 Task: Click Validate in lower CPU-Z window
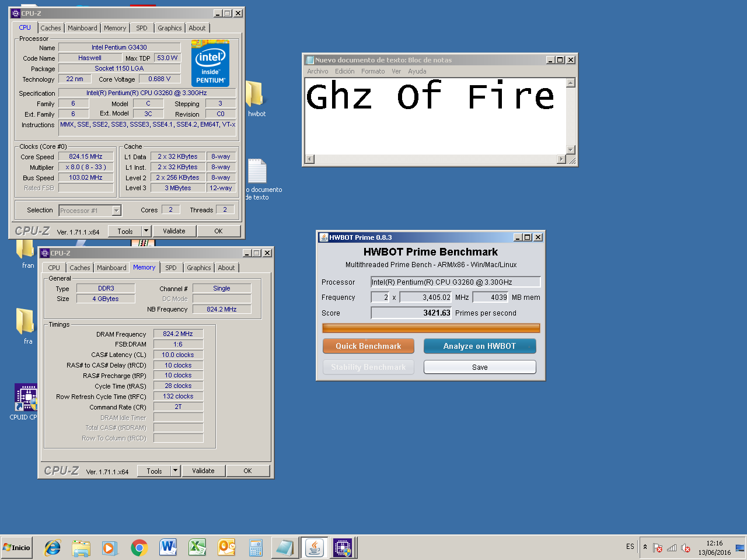pos(203,471)
